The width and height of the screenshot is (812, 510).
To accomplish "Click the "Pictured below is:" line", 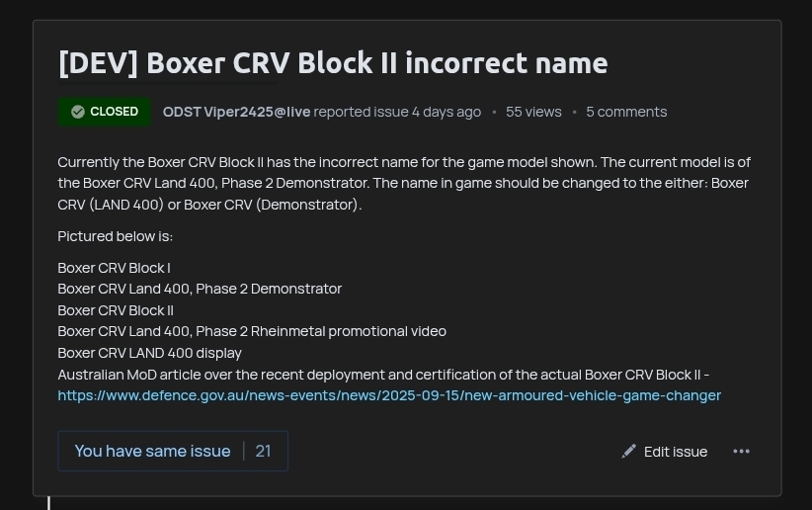I will coord(116,236).
